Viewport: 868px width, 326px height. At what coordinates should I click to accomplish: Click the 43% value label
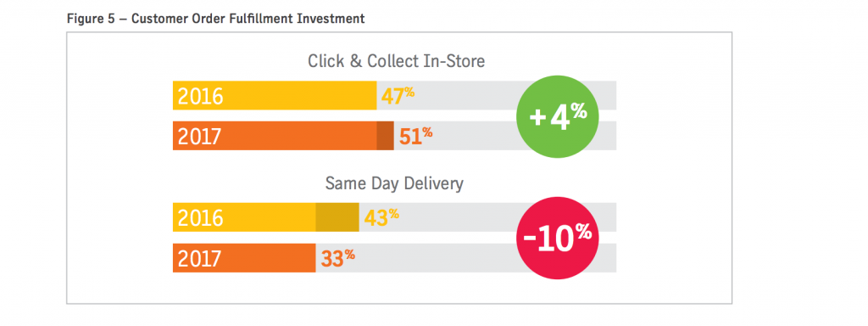point(381,218)
